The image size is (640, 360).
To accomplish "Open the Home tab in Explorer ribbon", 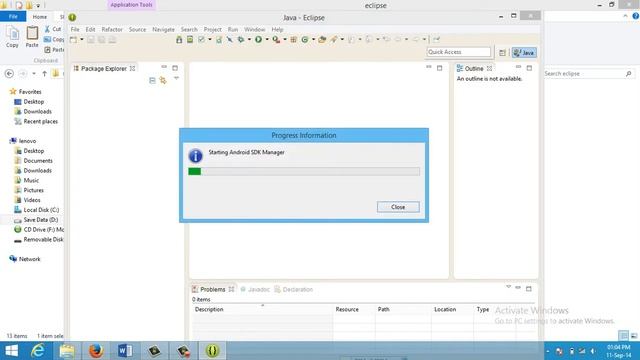I will [40, 17].
